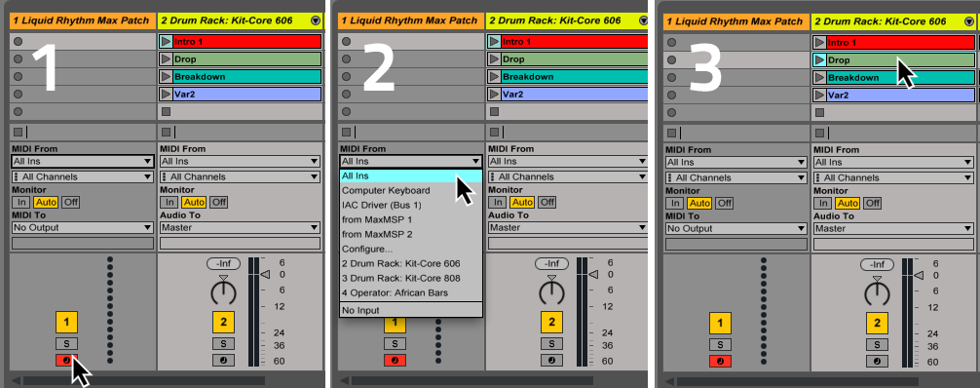The image size is (980, 388).
Task: Launch the Intro 1 clip in panel 1
Action: [x=167, y=42]
